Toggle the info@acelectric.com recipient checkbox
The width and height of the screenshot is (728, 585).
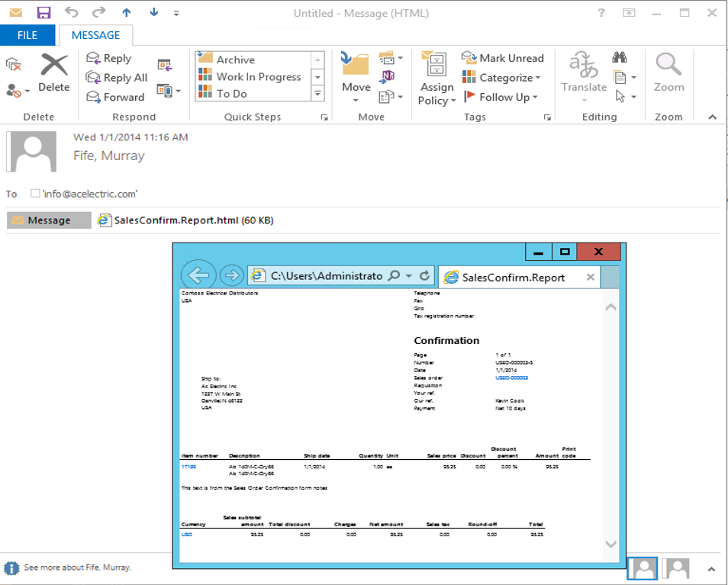pyautogui.click(x=35, y=194)
